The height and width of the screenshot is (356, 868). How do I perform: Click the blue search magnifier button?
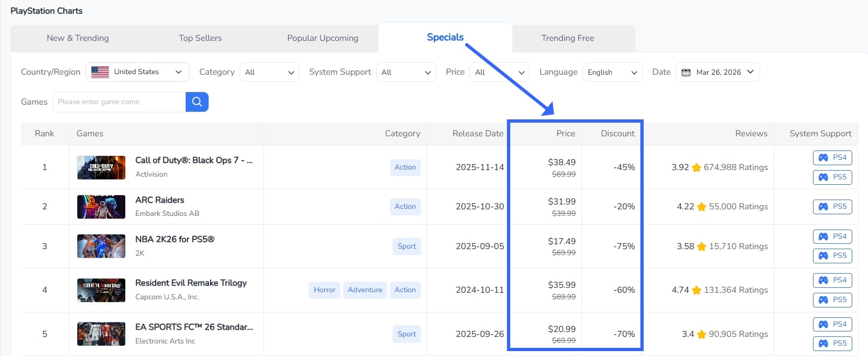pos(197,102)
